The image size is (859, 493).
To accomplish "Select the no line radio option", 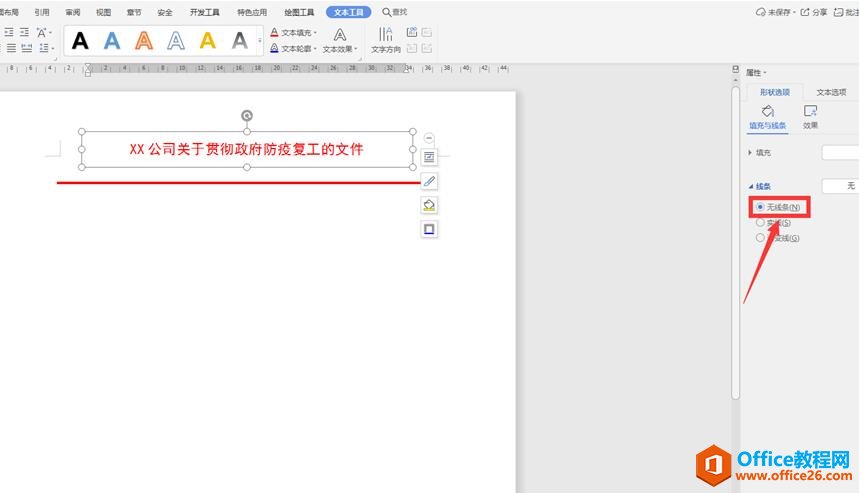I will point(761,207).
